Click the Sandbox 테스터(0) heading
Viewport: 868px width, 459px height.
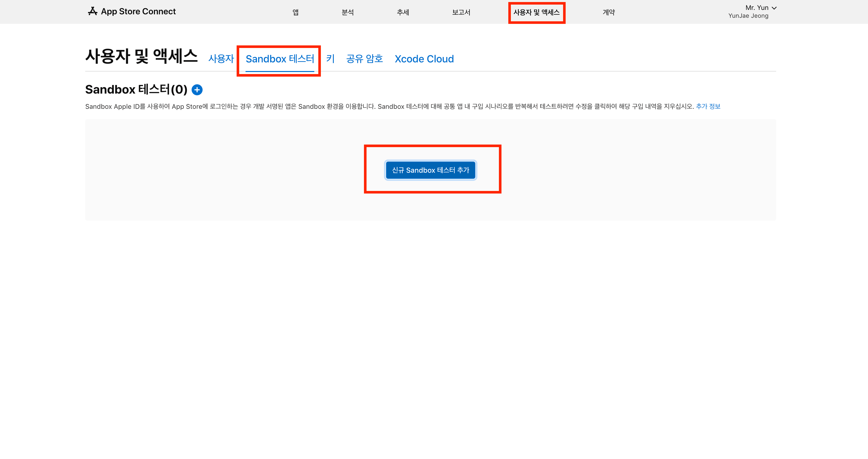click(x=136, y=90)
